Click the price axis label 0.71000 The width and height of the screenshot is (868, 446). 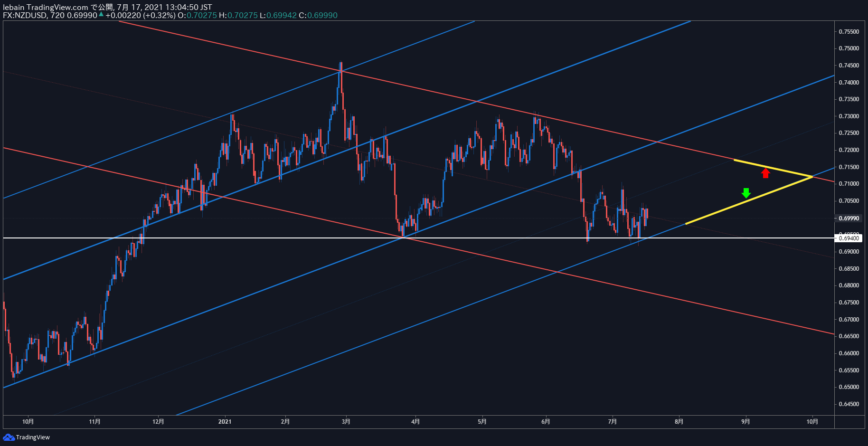click(849, 184)
